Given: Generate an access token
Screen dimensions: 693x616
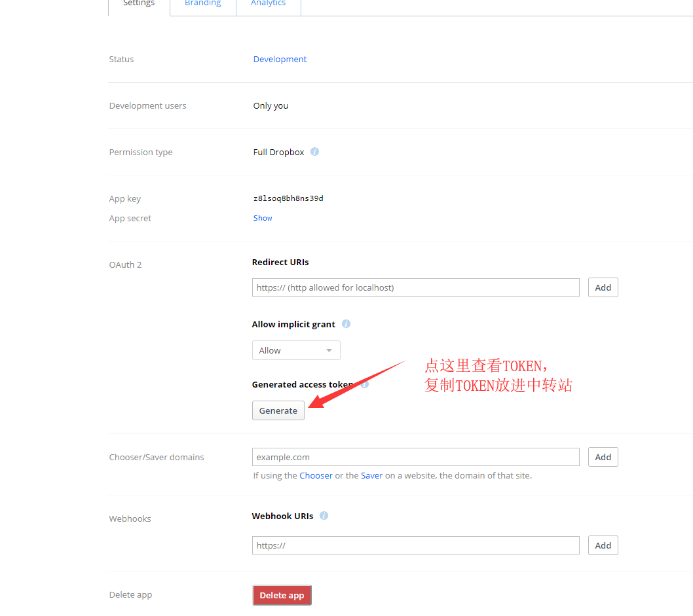Looking at the screenshot, I should 278,410.
